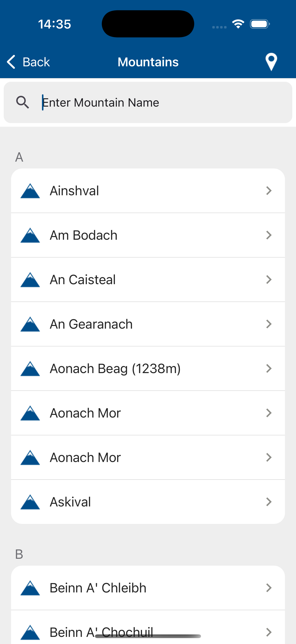296x644 pixels.
Task: Go back using the Back button
Action: click(29, 62)
